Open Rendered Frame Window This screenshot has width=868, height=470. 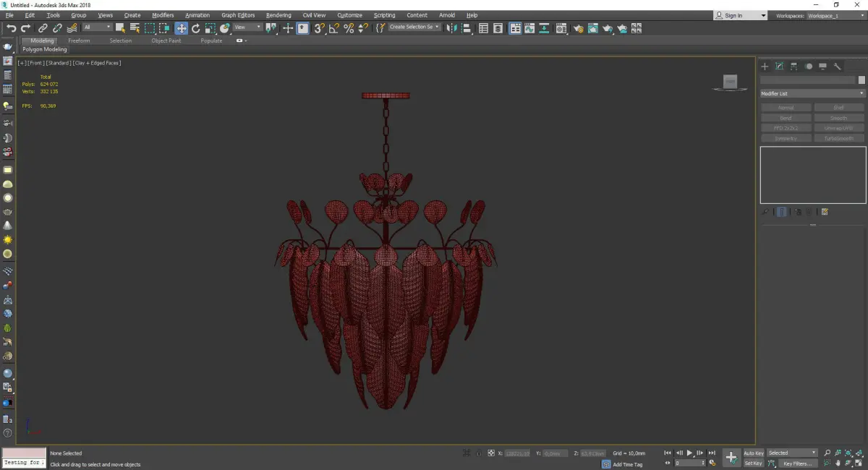593,28
